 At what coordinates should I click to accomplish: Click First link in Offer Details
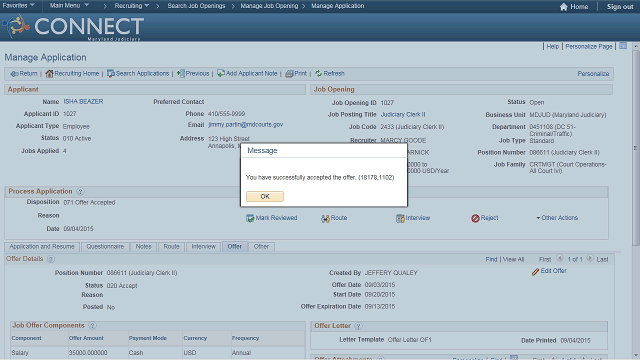pos(545,259)
